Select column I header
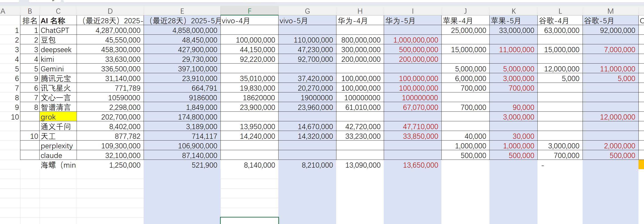Image resolution: width=644 pixels, height=224 pixels. [413, 11]
